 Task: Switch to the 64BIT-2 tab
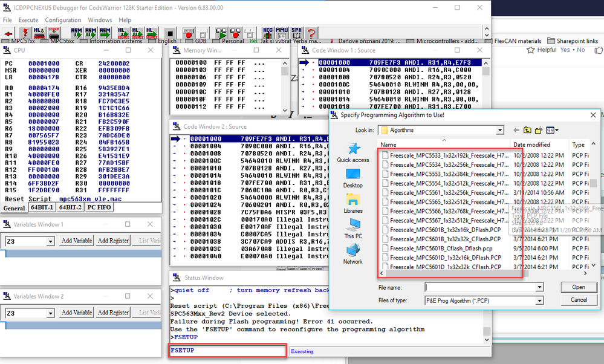[x=70, y=207]
